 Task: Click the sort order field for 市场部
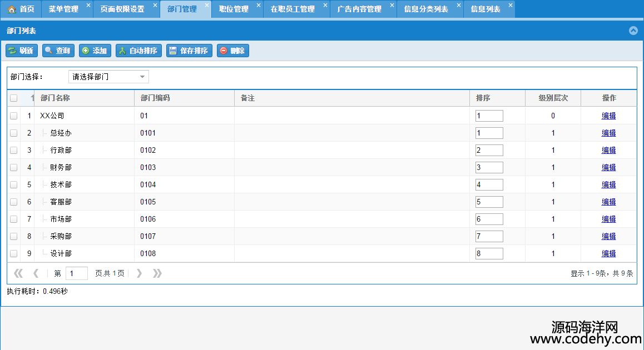(x=489, y=219)
